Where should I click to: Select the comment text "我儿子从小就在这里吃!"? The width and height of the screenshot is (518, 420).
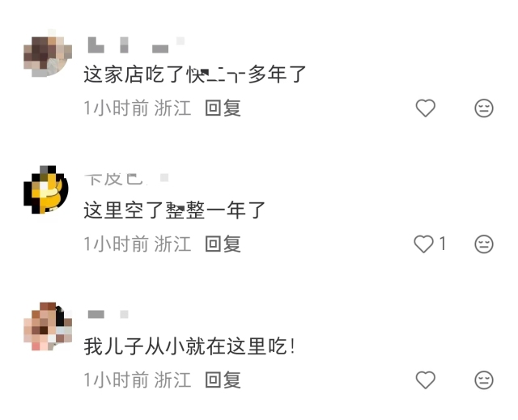(189, 346)
